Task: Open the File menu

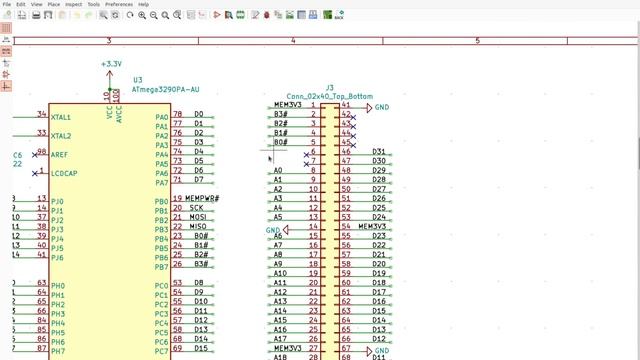Action: coord(7,4)
